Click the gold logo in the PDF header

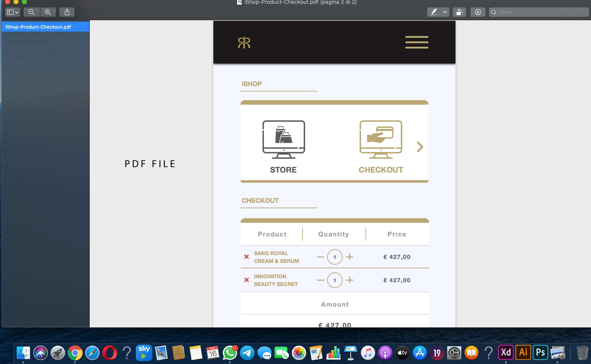244,42
